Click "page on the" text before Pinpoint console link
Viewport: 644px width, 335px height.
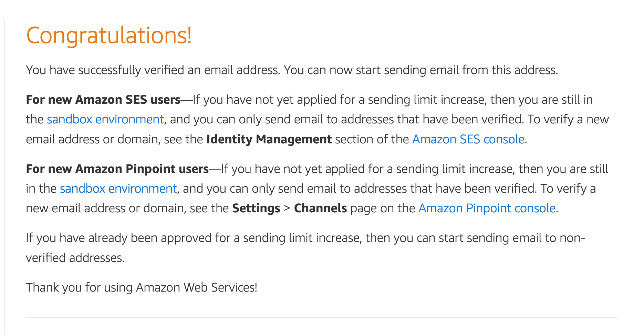coord(382,208)
